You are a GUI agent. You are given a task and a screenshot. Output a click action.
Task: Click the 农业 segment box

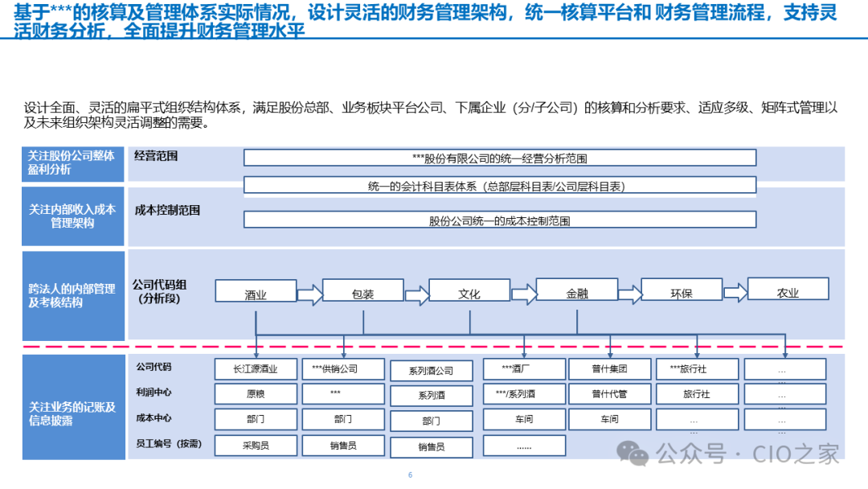point(788,290)
